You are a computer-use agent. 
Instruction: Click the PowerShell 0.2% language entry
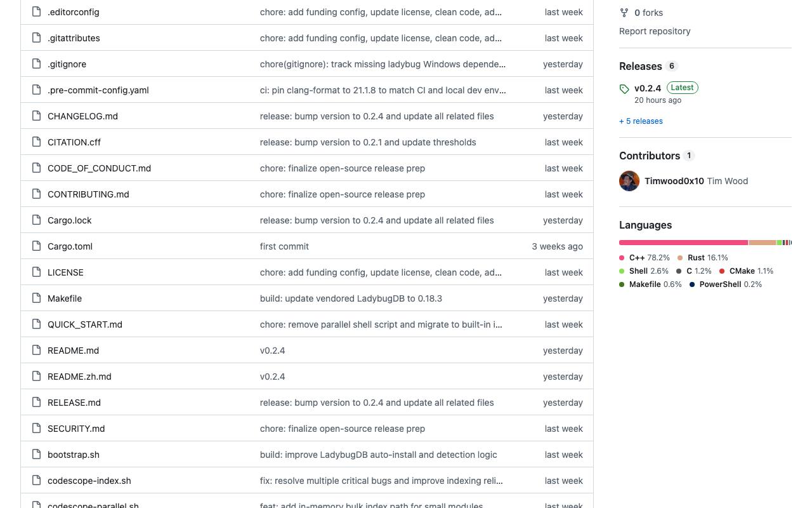click(726, 284)
